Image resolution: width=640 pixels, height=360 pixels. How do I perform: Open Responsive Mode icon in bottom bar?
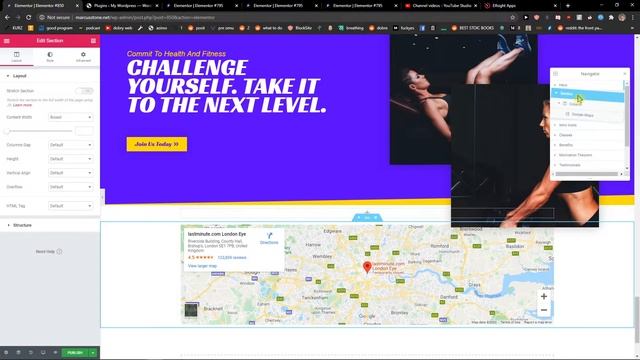[x=43, y=352]
